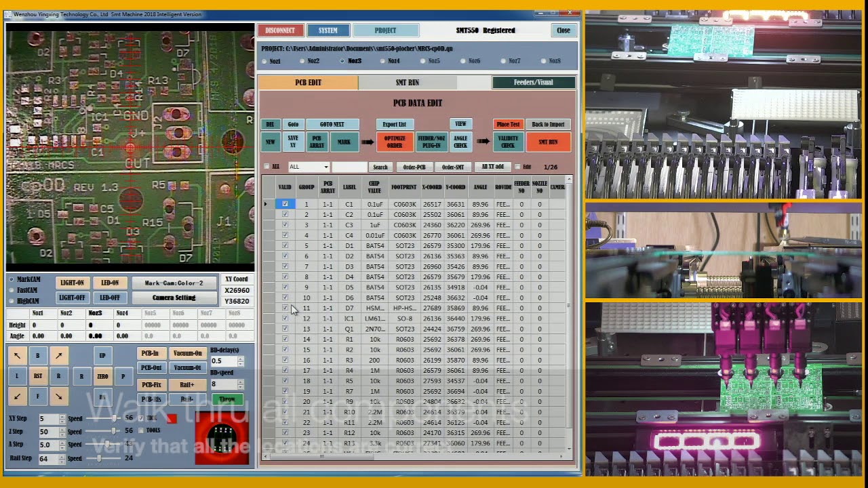Click the R rotate button left of ZERO
Image resolution: width=868 pixels, height=488 pixels.
[x=81, y=376]
